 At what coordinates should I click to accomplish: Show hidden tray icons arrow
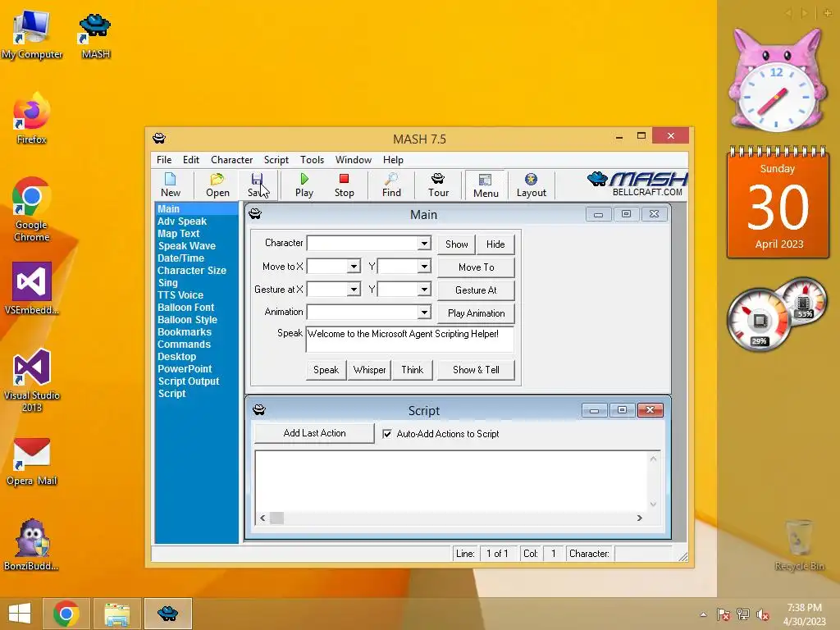703,615
